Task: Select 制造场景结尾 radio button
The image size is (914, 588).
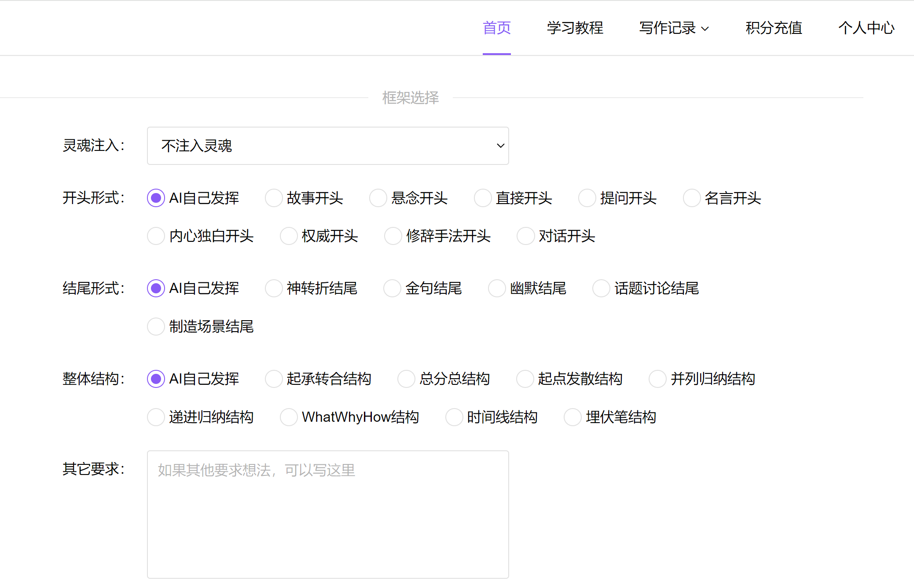Action: [156, 326]
